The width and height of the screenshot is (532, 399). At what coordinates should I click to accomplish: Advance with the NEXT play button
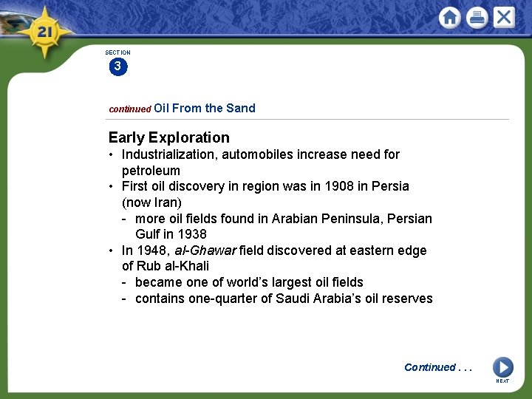point(503,367)
